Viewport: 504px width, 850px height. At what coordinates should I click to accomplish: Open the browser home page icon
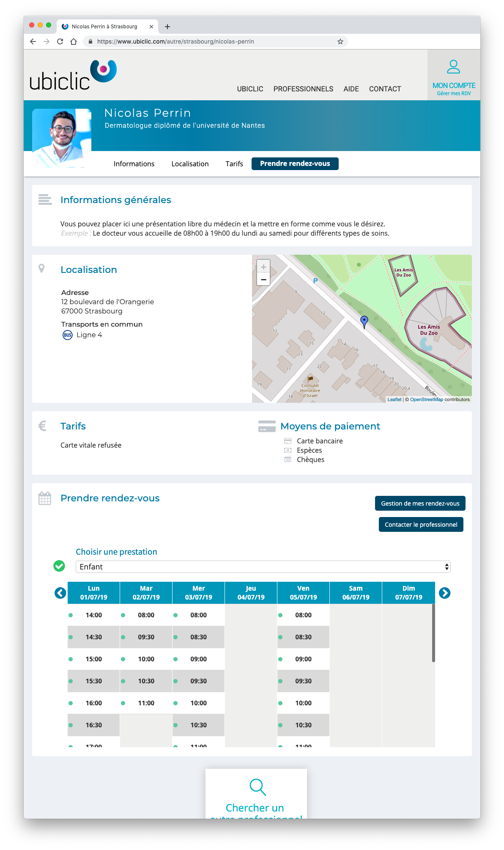[x=74, y=41]
